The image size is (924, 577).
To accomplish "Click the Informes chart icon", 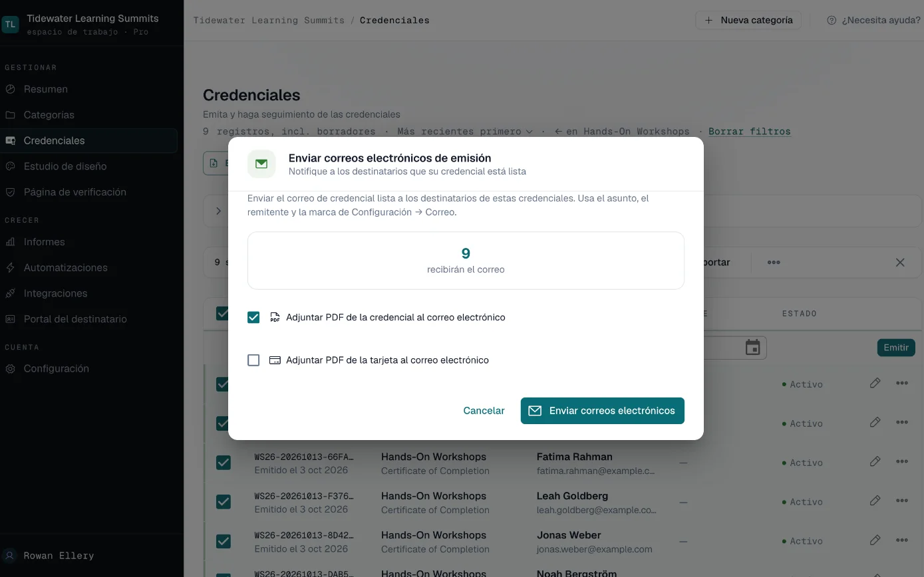I will point(10,242).
